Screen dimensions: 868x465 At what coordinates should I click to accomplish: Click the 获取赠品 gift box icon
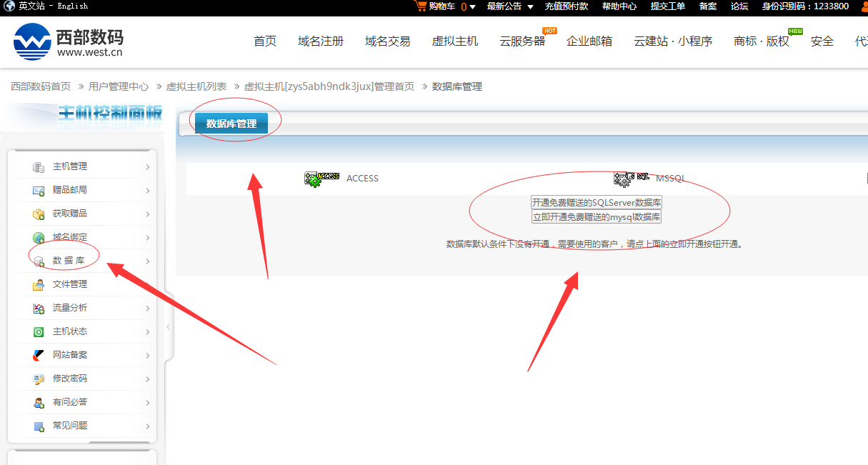click(x=39, y=214)
